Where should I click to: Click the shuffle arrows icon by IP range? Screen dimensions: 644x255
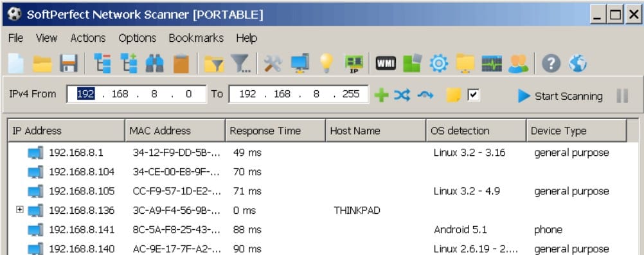tap(402, 95)
